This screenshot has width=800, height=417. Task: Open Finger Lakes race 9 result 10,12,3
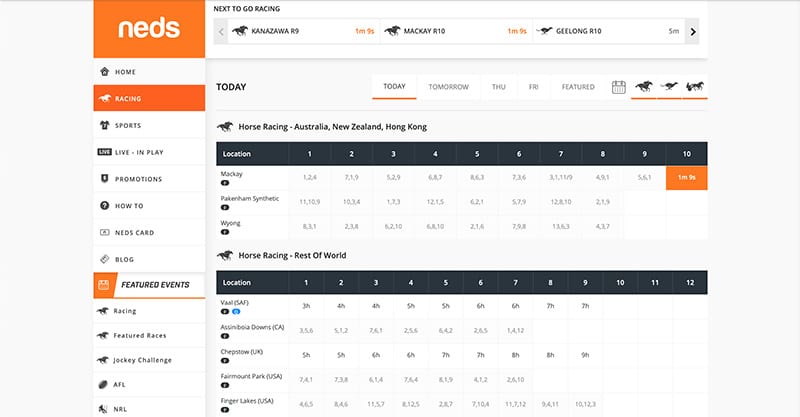585,404
